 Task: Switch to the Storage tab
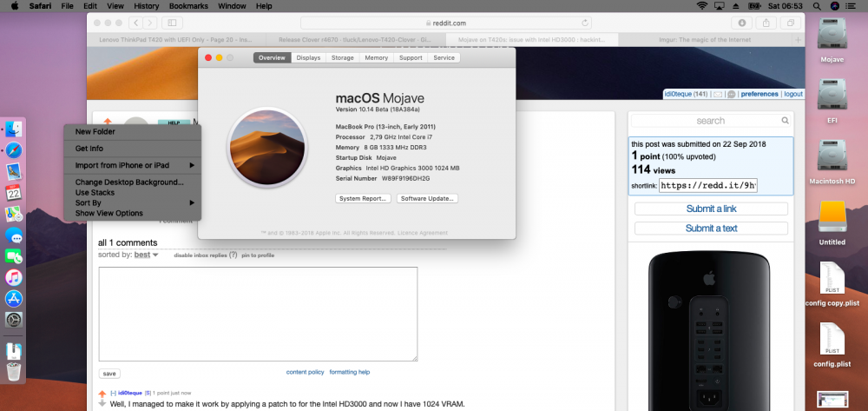click(x=343, y=57)
